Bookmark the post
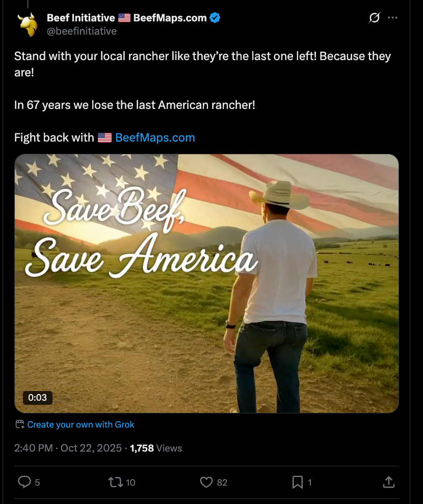The image size is (423, 504). pyautogui.click(x=297, y=482)
